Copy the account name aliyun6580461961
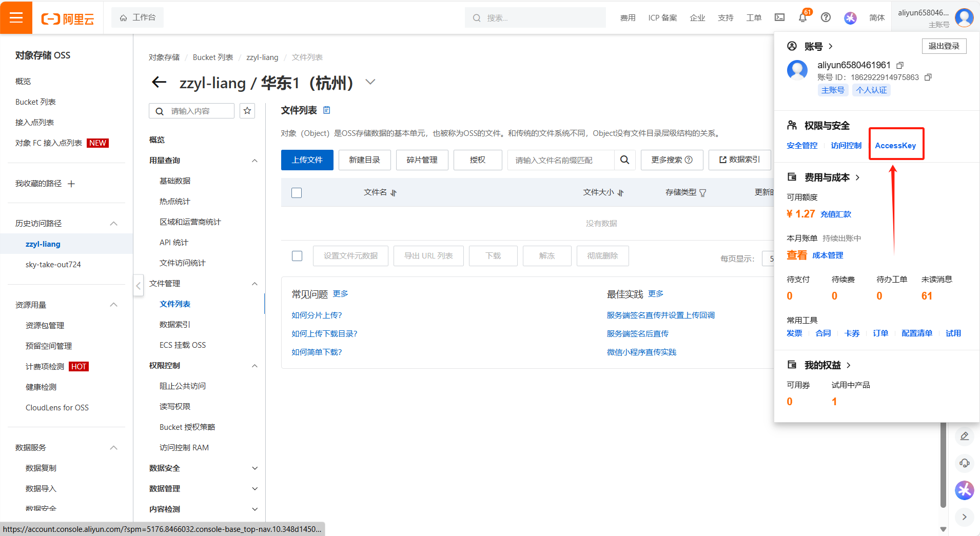 (900, 65)
